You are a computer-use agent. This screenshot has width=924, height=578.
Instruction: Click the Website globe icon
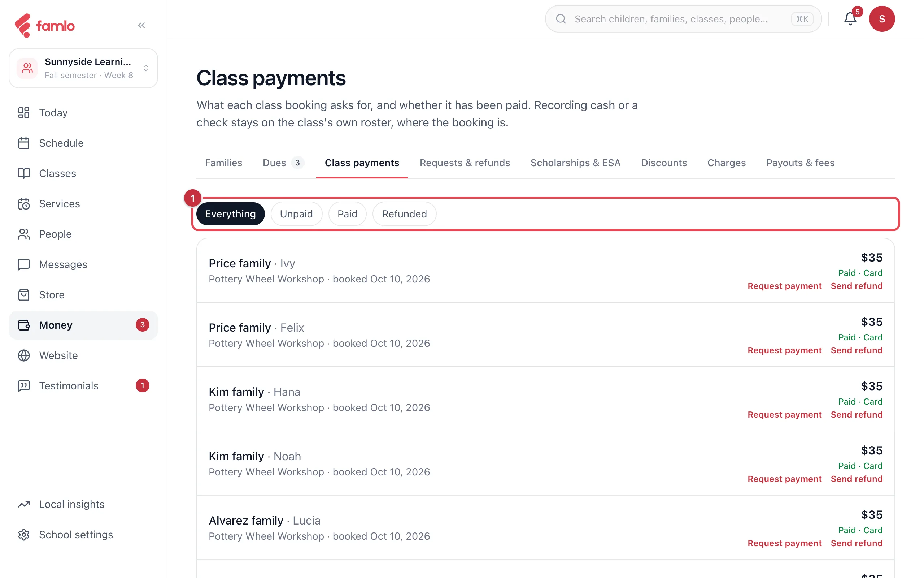coord(24,355)
